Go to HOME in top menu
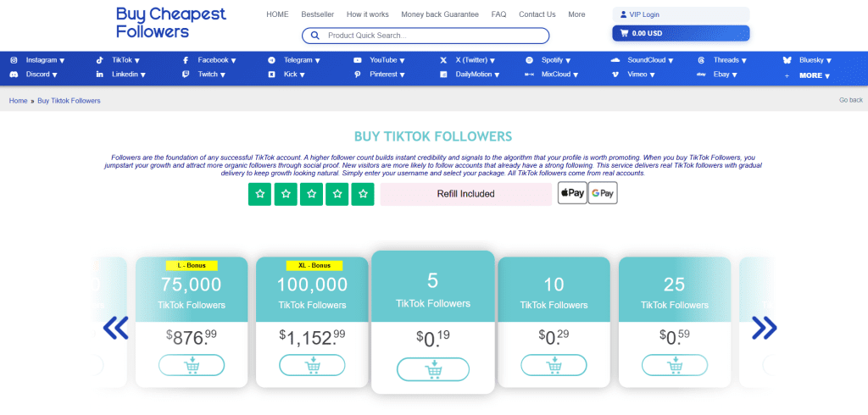Image resolution: width=868 pixels, height=415 pixels. [x=277, y=14]
